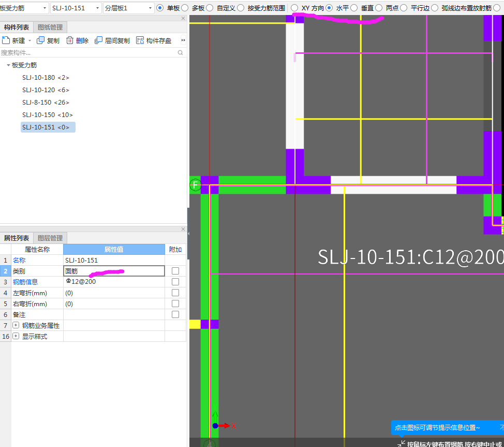Click the 新建 (New) component icon
The image size is (504, 447).
6,40
